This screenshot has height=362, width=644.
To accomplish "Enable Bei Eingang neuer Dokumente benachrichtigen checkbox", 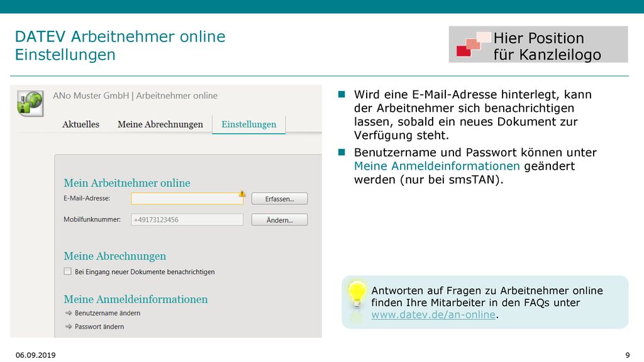I will pyautogui.click(x=68, y=271).
